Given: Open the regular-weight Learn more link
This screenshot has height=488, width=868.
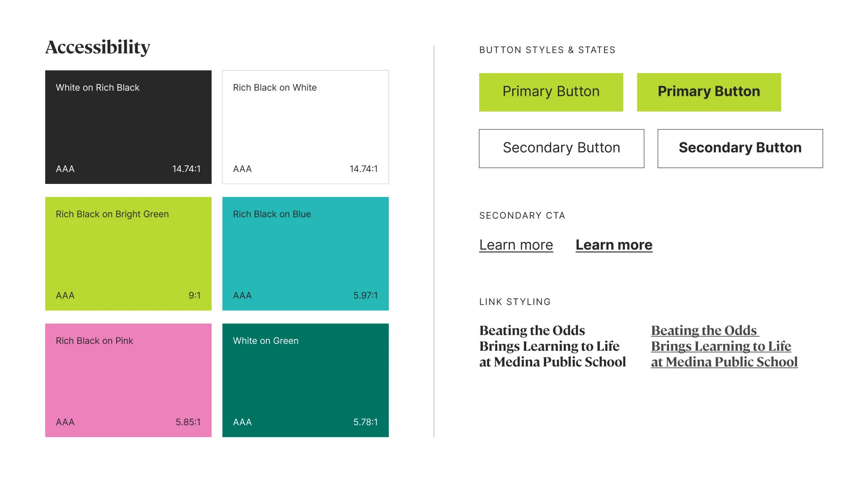Looking at the screenshot, I should coord(516,245).
